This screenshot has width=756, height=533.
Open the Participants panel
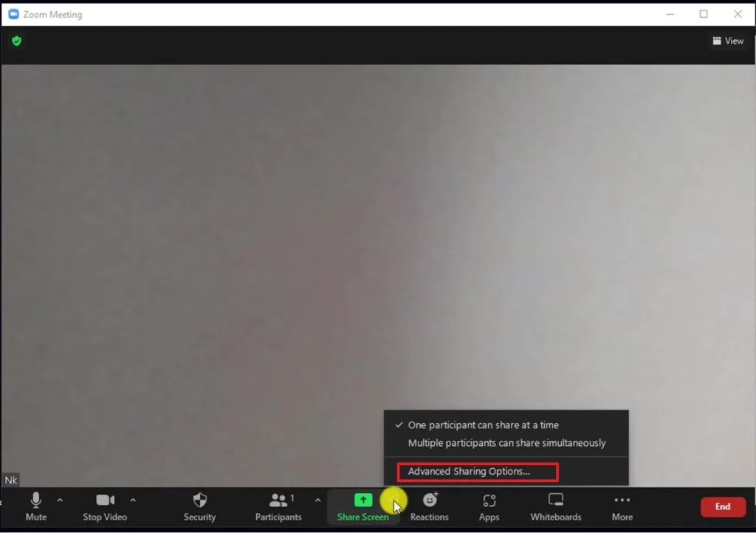click(278, 506)
